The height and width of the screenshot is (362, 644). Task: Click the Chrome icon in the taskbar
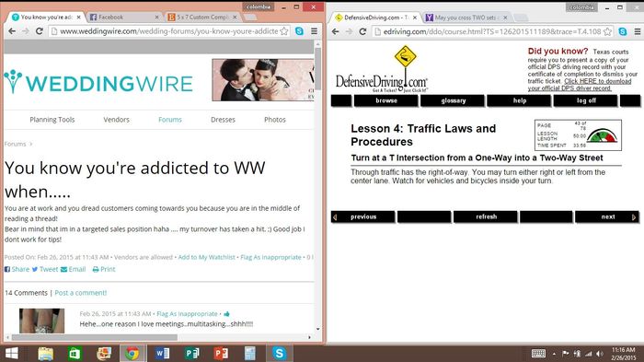(132, 354)
